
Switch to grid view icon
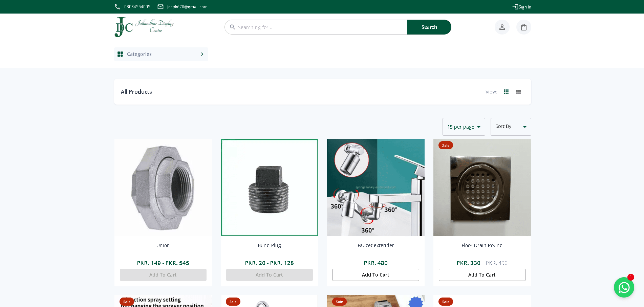[506, 92]
